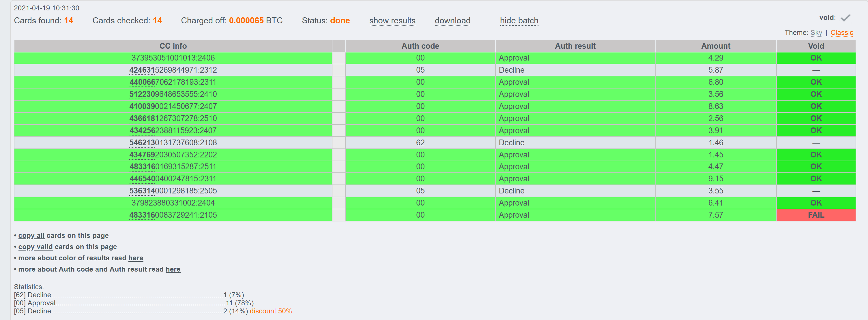This screenshot has height=320, width=868.
Task: Click the red FAIL void cell
Action: point(816,215)
